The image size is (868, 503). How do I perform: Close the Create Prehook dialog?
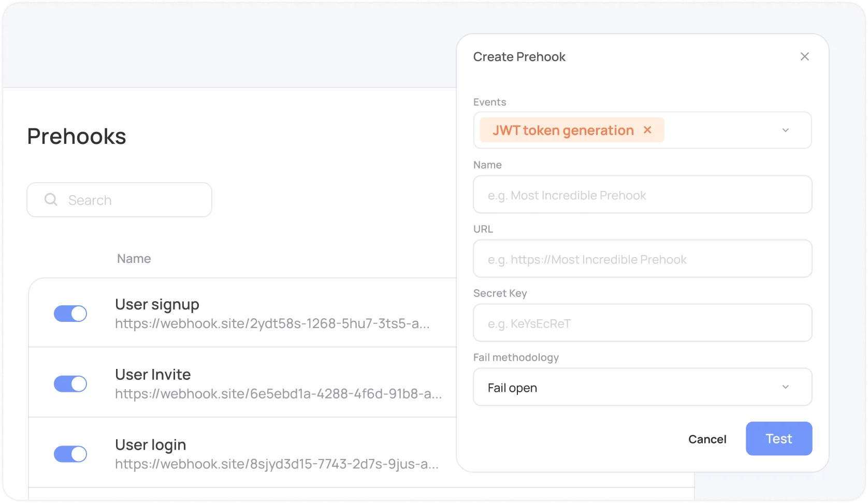(x=804, y=56)
